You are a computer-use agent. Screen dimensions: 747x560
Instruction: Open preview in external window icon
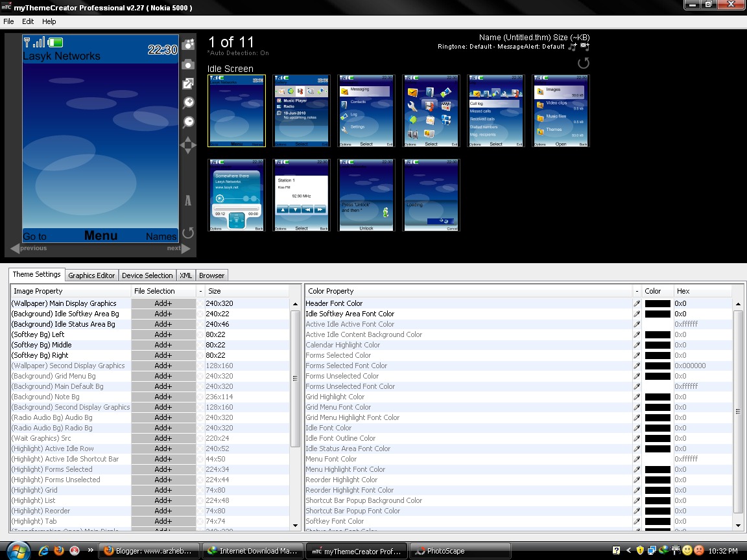pyautogui.click(x=188, y=84)
